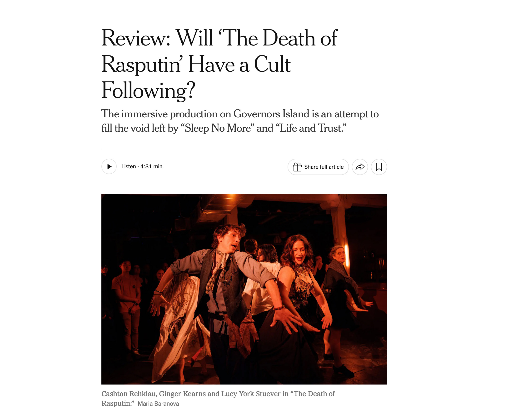Open the dance performance photo
508x420 pixels.
pyautogui.click(x=244, y=289)
